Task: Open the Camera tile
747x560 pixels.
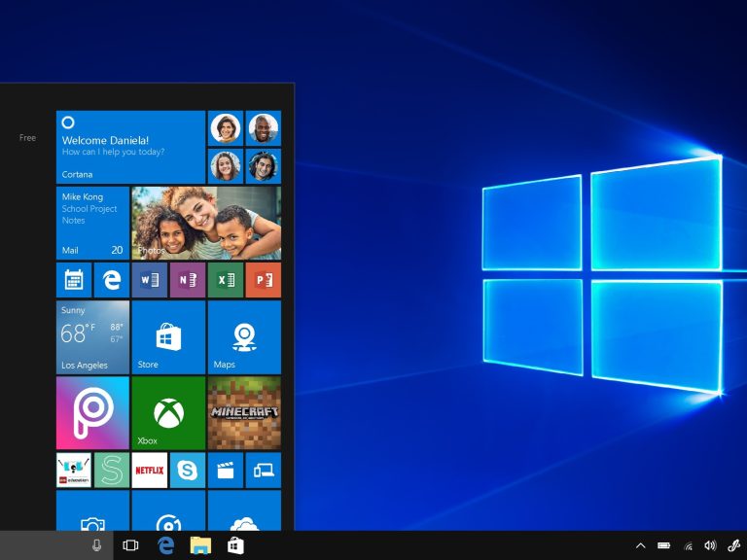Action: 93,510
